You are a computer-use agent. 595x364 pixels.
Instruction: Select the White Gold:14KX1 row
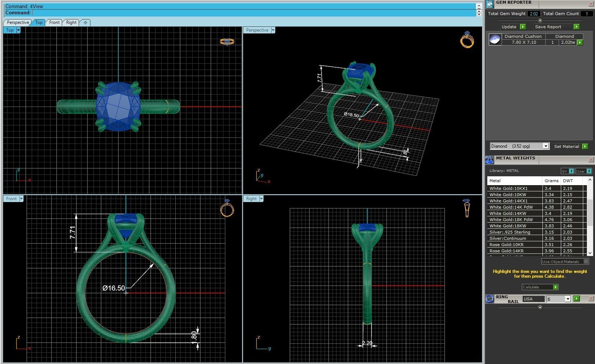(537, 201)
